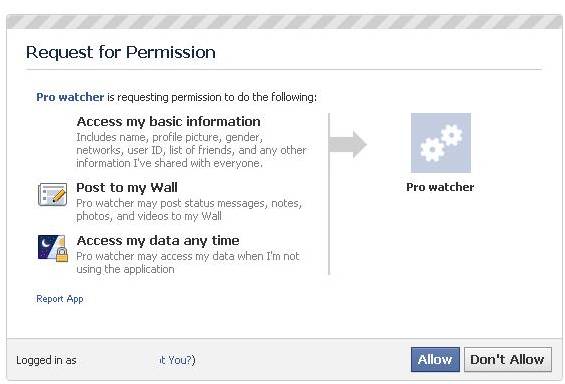Click the Post to my Wall notepad icon

pyautogui.click(x=53, y=195)
